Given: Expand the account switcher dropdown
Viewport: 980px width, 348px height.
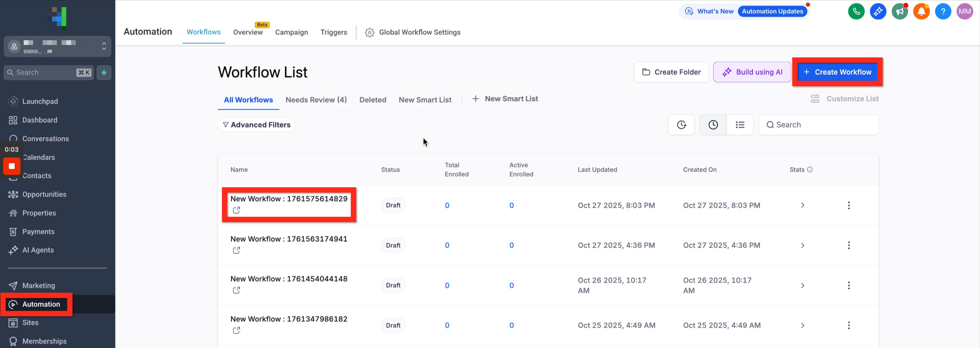Looking at the screenshot, I should [x=104, y=46].
